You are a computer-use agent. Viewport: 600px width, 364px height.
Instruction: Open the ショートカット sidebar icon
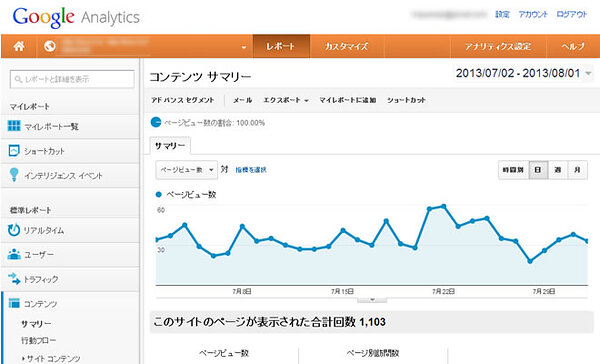tap(14, 150)
